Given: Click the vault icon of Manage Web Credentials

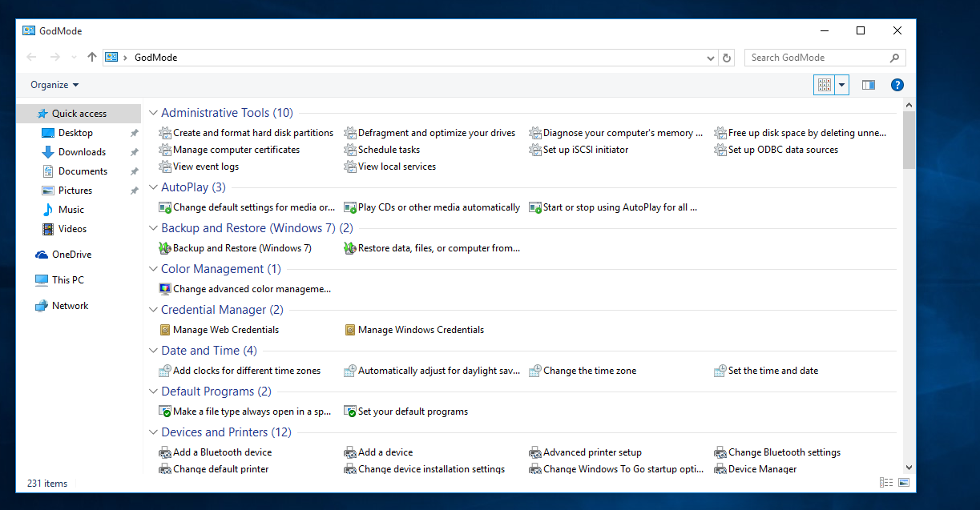Looking at the screenshot, I should point(165,330).
